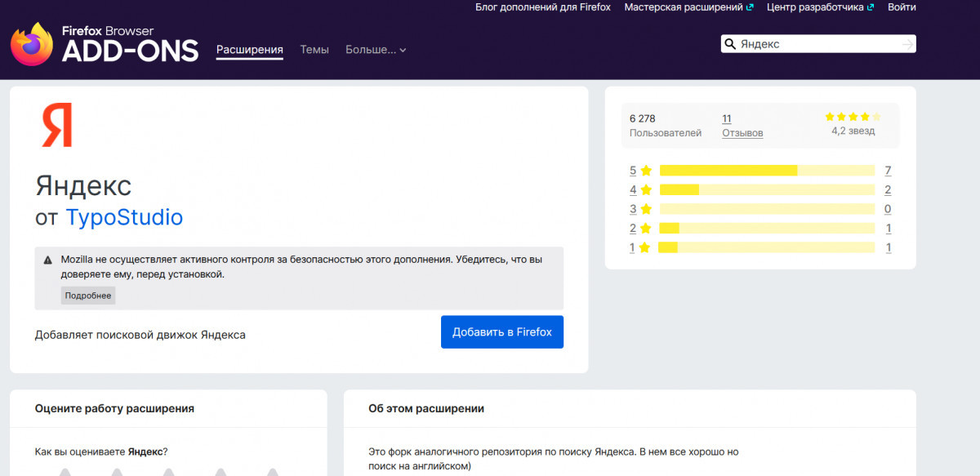Click the star icon beside rating 1
Viewport: 980px width, 476px height.
point(644,247)
